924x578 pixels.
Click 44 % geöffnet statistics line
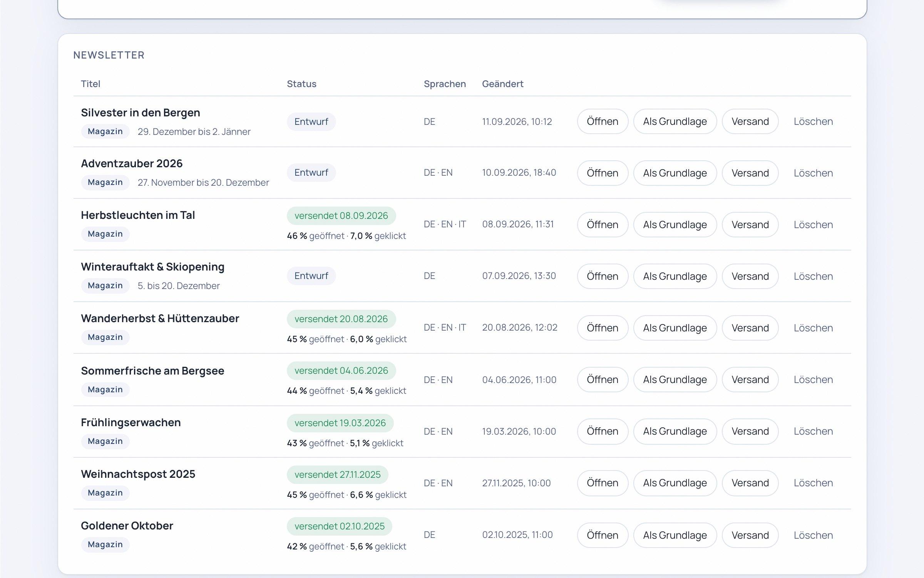pyautogui.click(x=346, y=391)
